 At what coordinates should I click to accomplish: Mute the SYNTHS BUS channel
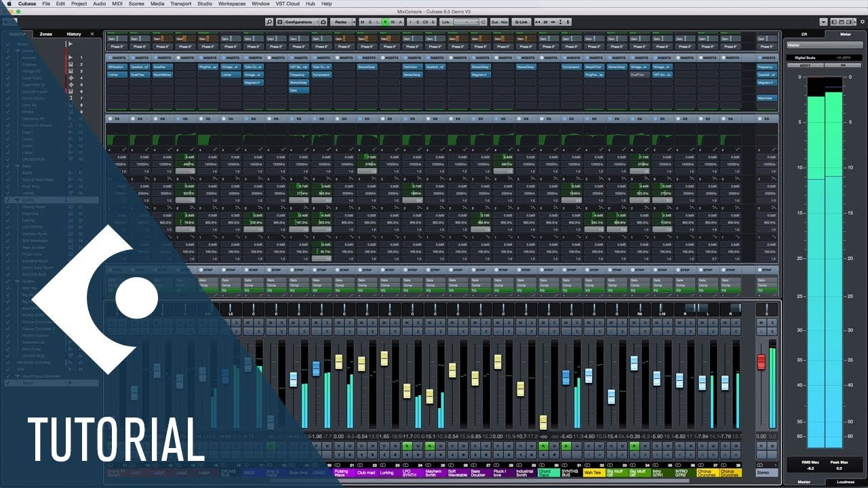566,323
